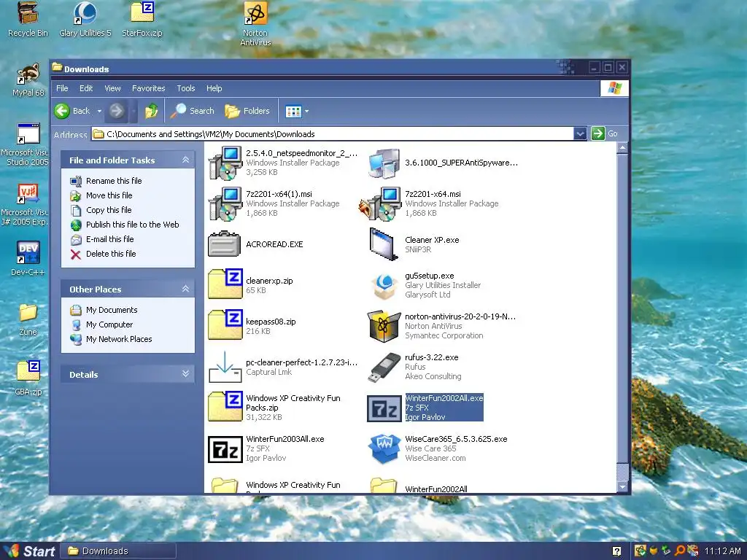Select the WinterFun2002All.exe 7z icon
This screenshot has height=560, width=747.
pos(384,408)
